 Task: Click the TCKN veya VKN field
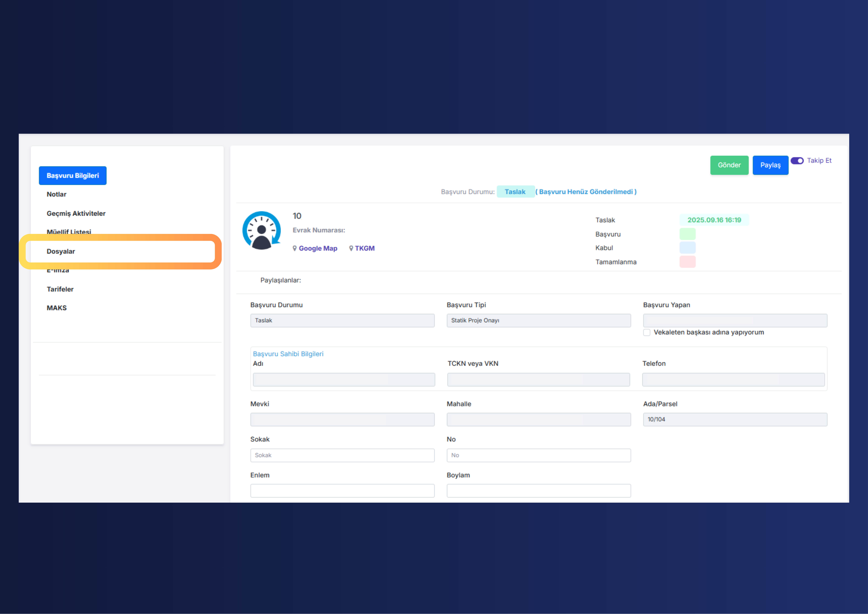point(539,380)
